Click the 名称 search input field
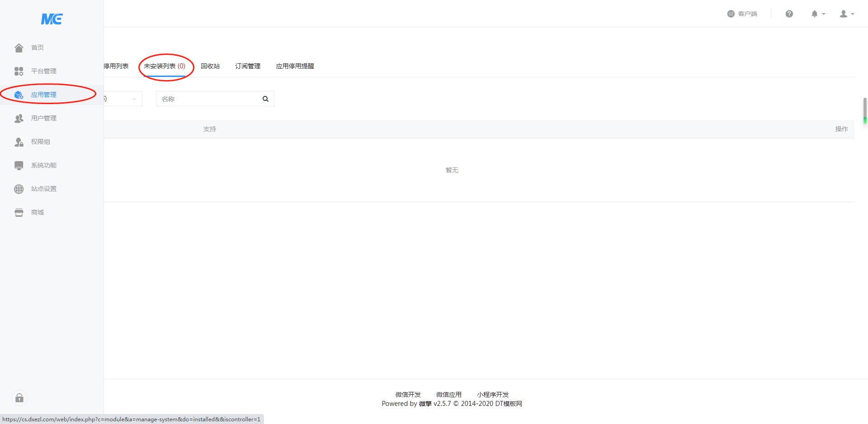Viewport: 868px width, 424px height. click(209, 99)
